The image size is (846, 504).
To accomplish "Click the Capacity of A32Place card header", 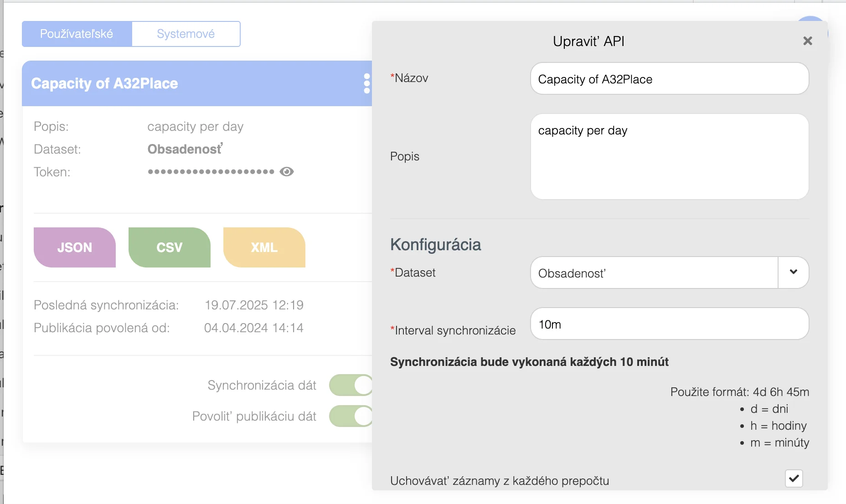I will (x=182, y=84).
